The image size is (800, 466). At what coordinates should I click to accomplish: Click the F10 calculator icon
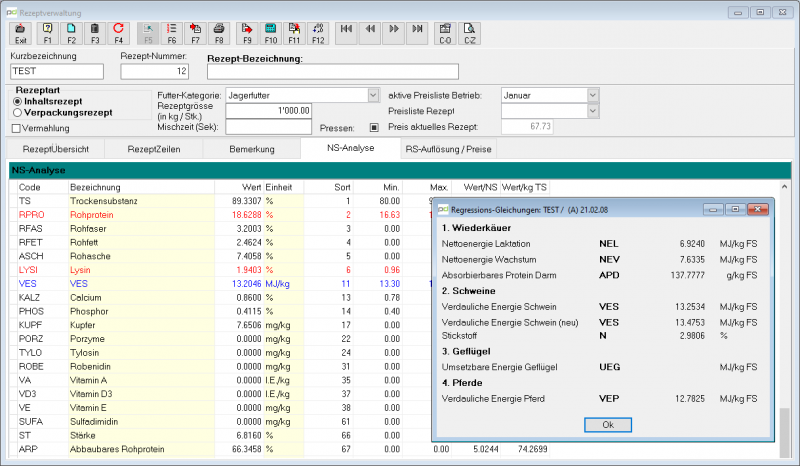coord(270,34)
